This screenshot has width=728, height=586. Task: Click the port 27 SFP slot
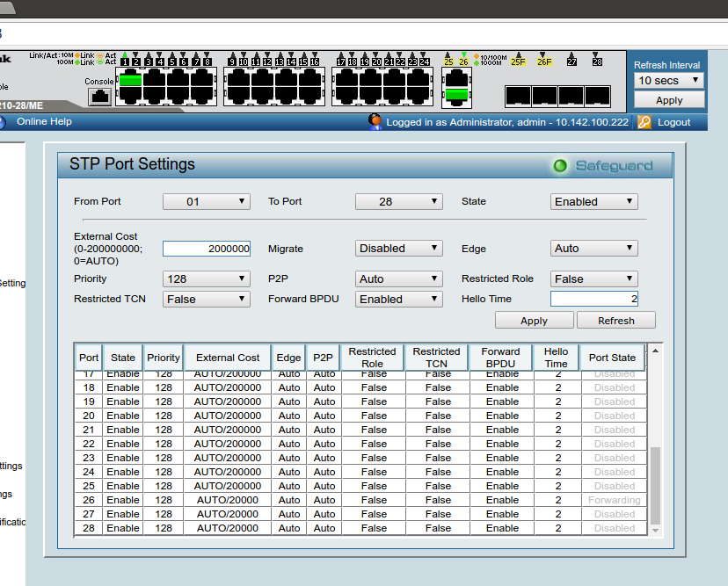coord(571,96)
